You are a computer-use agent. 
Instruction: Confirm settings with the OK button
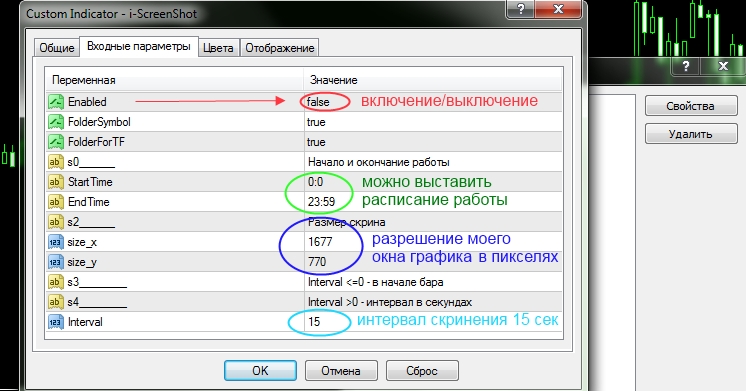260,371
